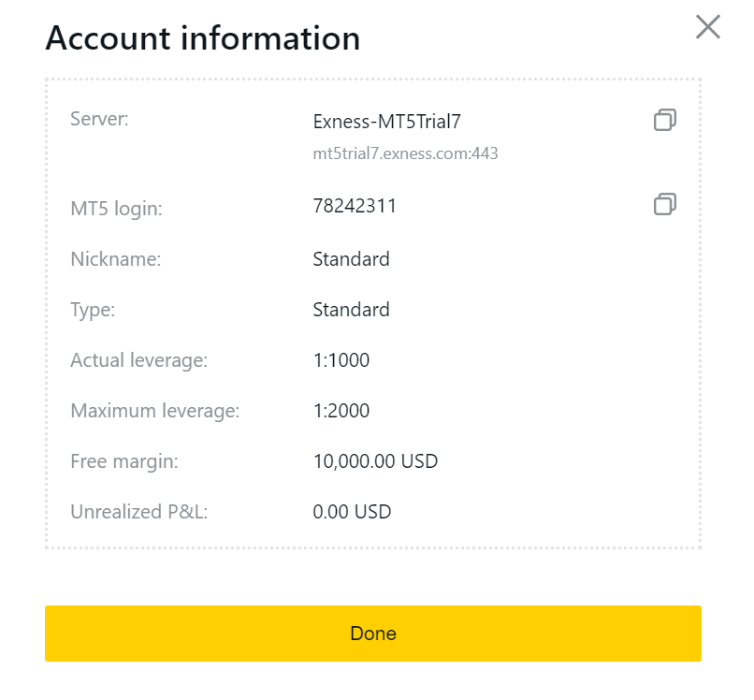Click the Unrealized P&L 0.00 USD value
This screenshot has width=754, height=700.
pos(352,512)
